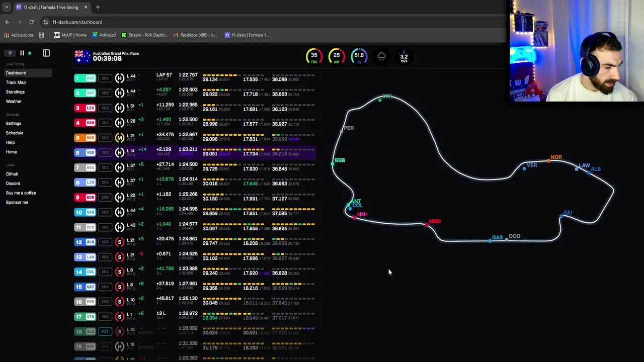Click HAM's last lap time 1:22.500
Image resolution: width=644 pixels, height=362 pixels.
[x=188, y=120]
